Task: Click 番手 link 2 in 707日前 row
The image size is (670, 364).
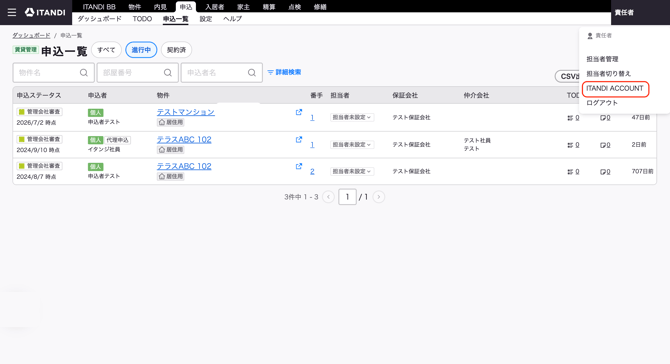Action: point(312,171)
